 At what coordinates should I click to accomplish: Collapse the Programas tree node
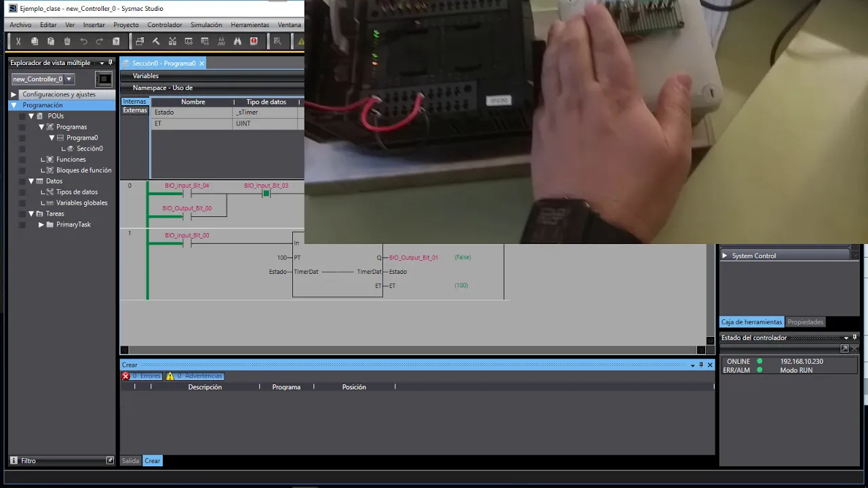coord(41,127)
